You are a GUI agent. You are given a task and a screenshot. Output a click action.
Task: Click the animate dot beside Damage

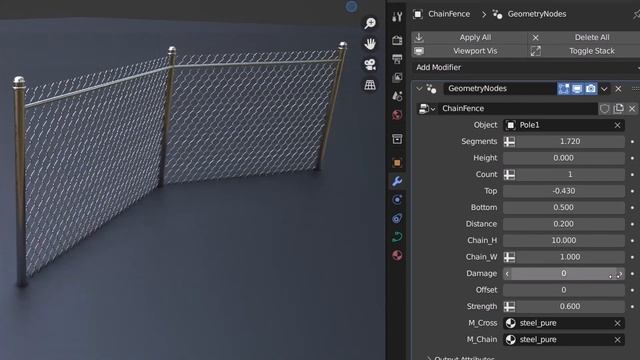[632, 273]
